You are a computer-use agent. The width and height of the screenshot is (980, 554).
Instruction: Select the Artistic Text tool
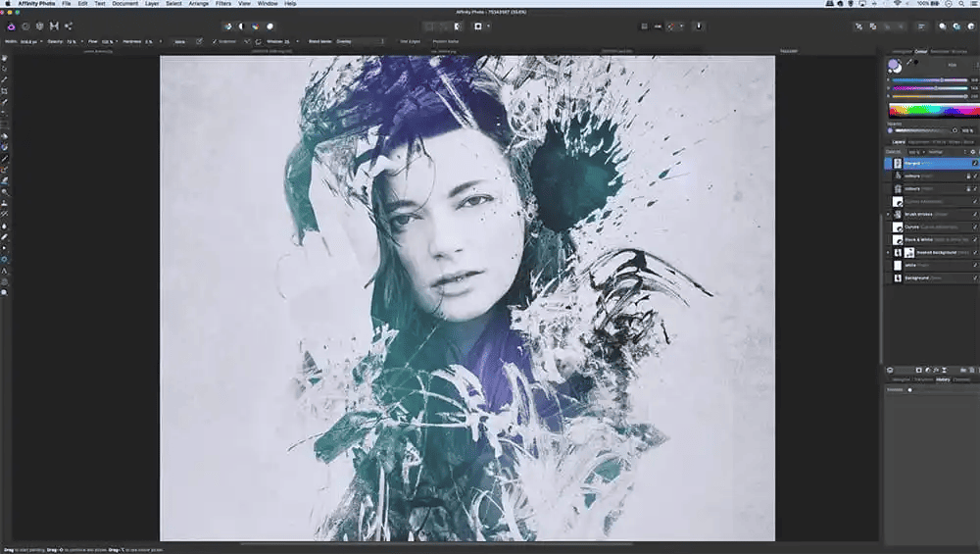point(4,271)
